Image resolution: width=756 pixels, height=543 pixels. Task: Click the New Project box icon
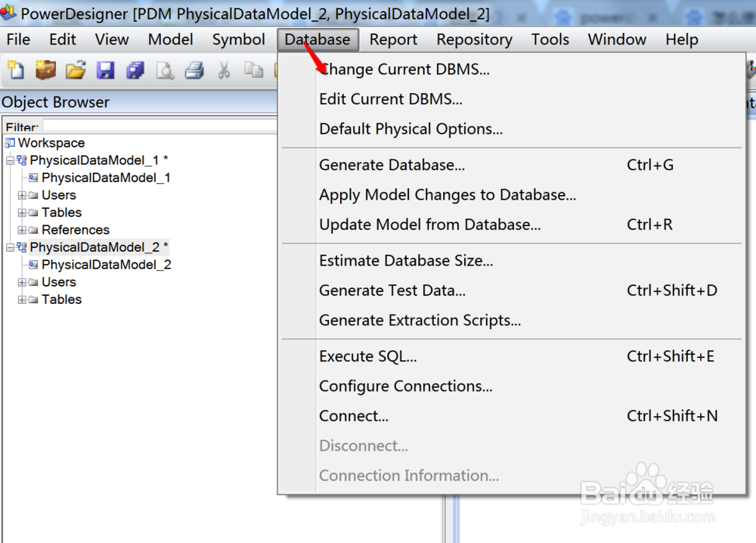(x=46, y=70)
